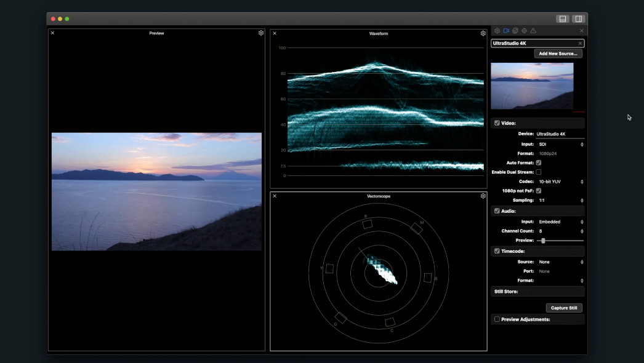Viewport: 644px width, 363px height.
Task: Adjust the audio Preview volume slider
Action: tap(543, 241)
